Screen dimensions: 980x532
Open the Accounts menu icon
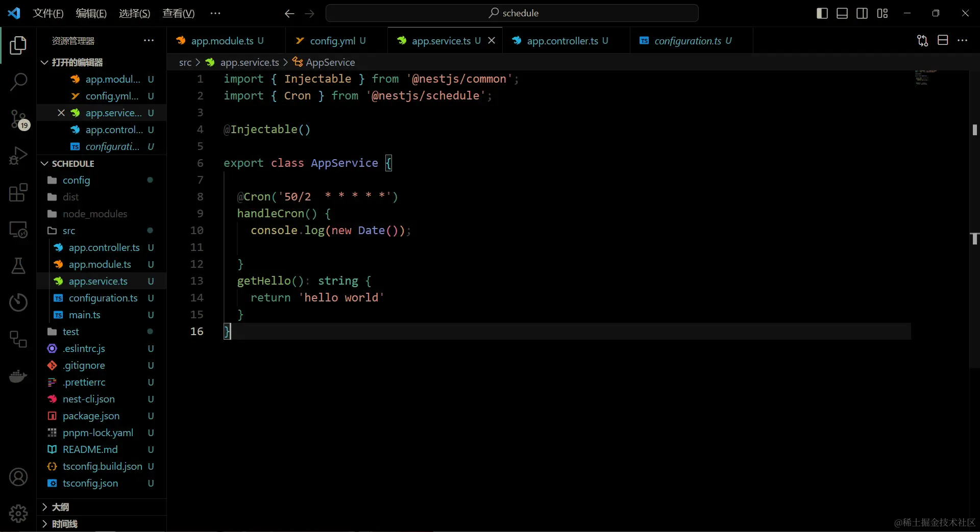[18, 477]
